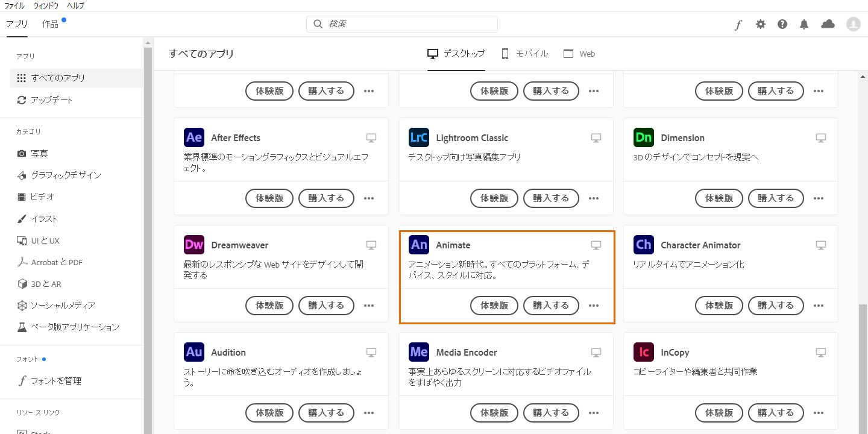Click 体験版 button for Animate
The height and width of the screenshot is (434, 868).
(494, 306)
